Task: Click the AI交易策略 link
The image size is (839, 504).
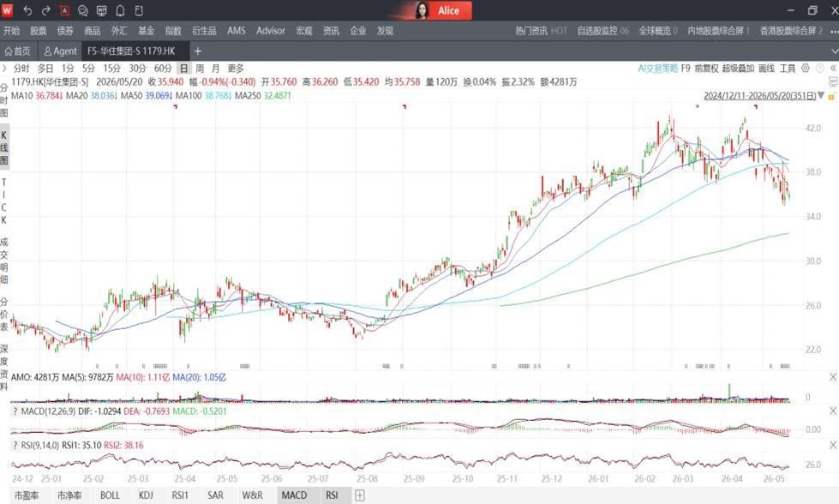Action: pos(657,68)
